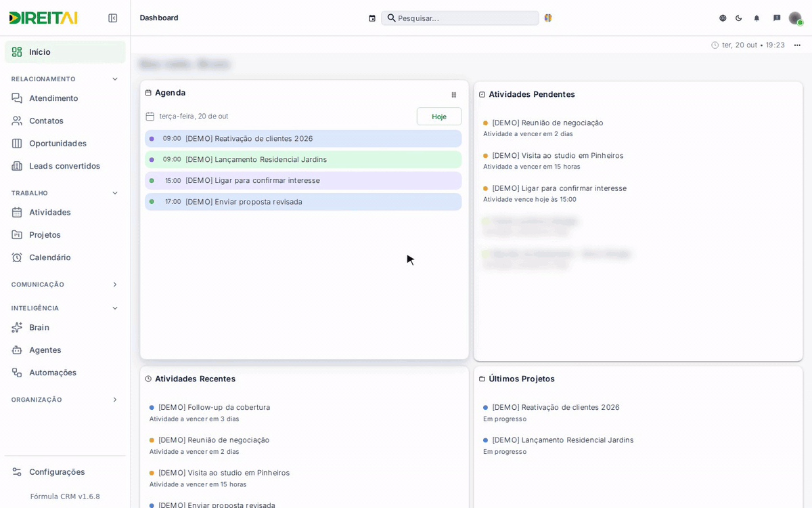Image resolution: width=812 pixels, height=508 pixels.
Task: Click the Projetos folder icon
Action: tap(17, 235)
